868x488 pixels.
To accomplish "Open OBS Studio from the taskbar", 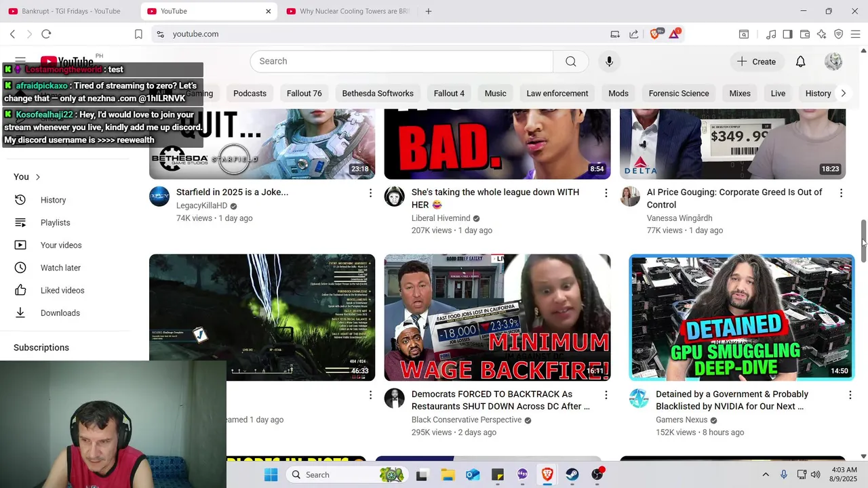I will pos(597,474).
